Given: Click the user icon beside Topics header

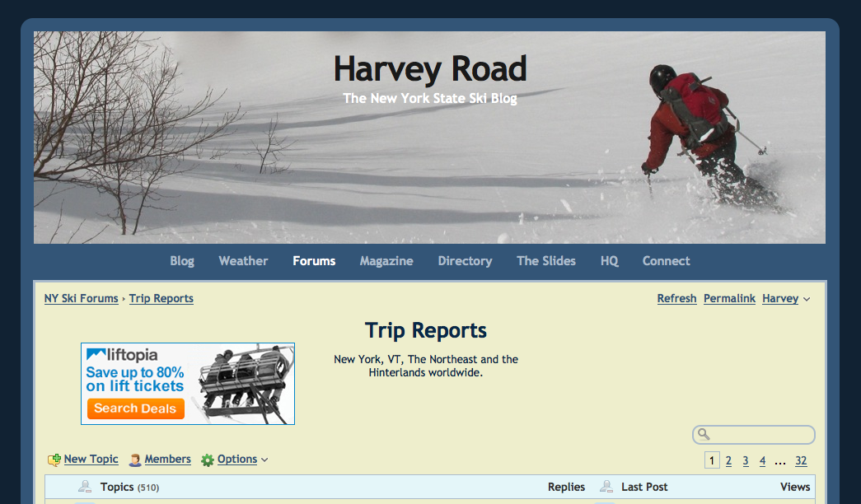Looking at the screenshot, I should click(84, 487).
